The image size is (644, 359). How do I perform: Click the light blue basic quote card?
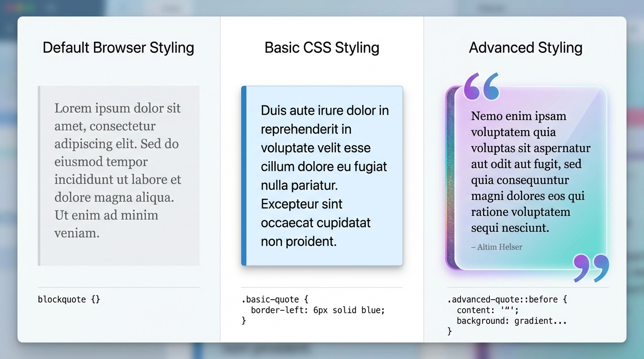[x=322, y=175]
